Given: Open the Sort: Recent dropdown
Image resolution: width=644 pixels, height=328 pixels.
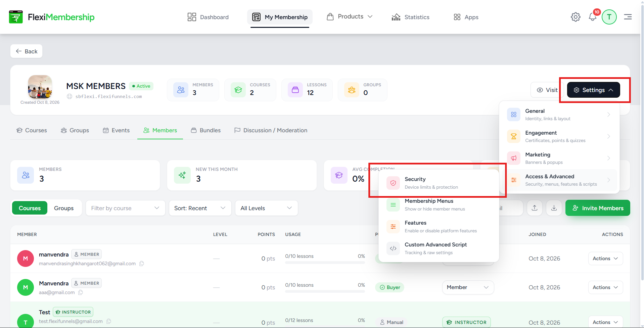Looking at the screenshot, I should [200, 208].
